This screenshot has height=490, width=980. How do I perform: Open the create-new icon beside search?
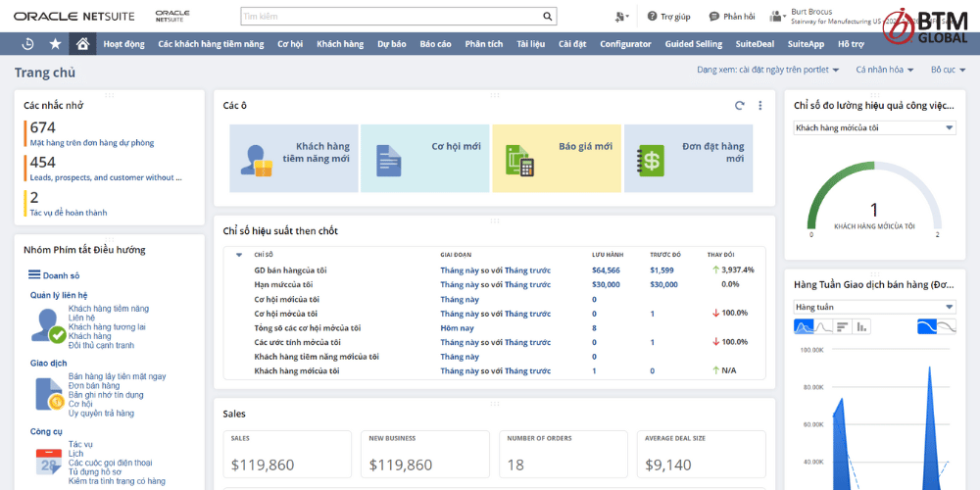(x=621, y=17)
